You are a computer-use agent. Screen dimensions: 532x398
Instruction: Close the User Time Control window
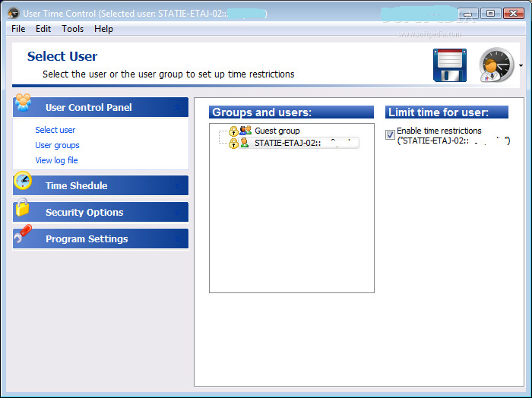click(x=513, y=14)
